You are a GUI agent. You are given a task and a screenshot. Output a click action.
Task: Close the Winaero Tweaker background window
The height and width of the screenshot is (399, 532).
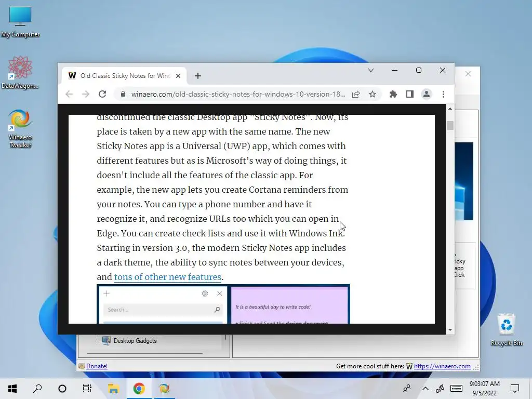pyautogui.click(x=468, y=74)
